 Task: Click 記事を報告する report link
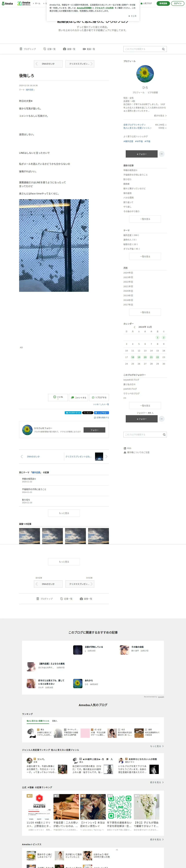coord(102,418)
